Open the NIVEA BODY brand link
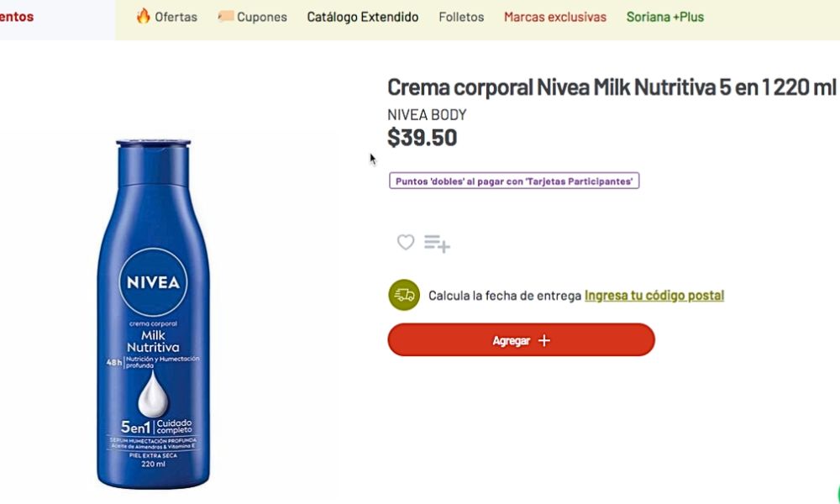 point(427,115)
